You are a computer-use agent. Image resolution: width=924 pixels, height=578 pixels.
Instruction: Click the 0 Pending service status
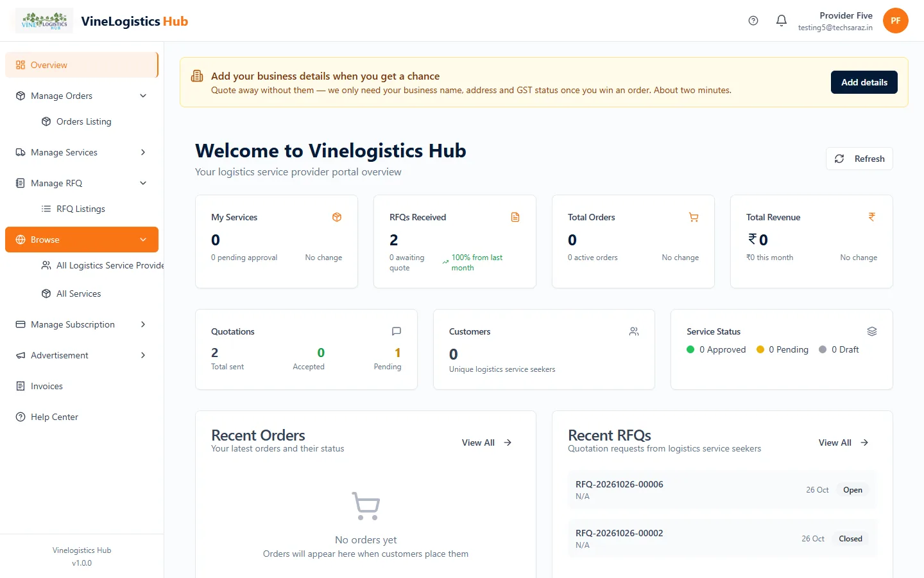[782, 349]
